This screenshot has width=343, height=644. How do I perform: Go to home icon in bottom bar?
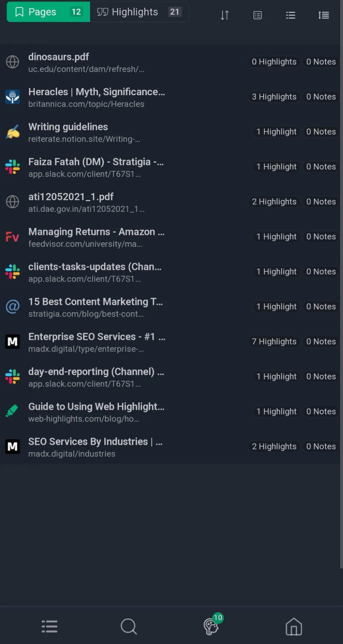(294, 627)
